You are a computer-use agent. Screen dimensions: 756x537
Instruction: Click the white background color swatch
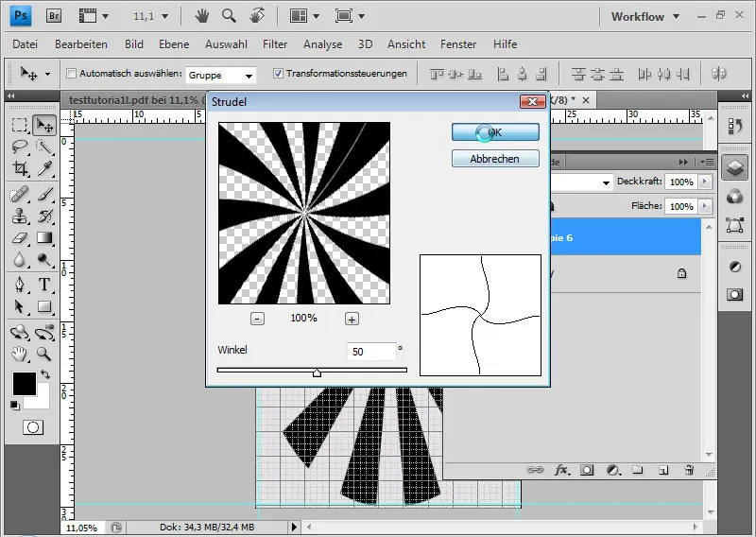[43, 402]
